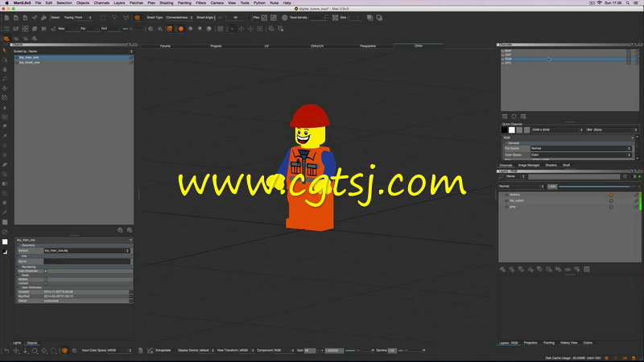
Task: Click the globe icon beside Texel density
Action: click(285, 18)
